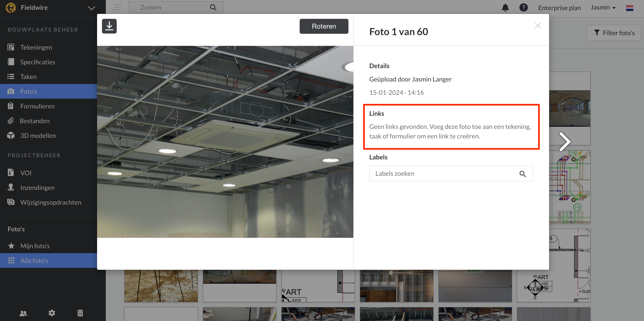
Task: Switch language via the Dutch flag icon
Action: [x=630, y=8]
